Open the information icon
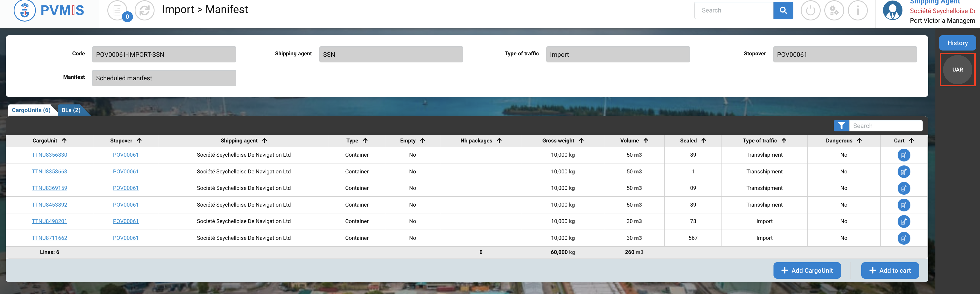 (858, 10)
